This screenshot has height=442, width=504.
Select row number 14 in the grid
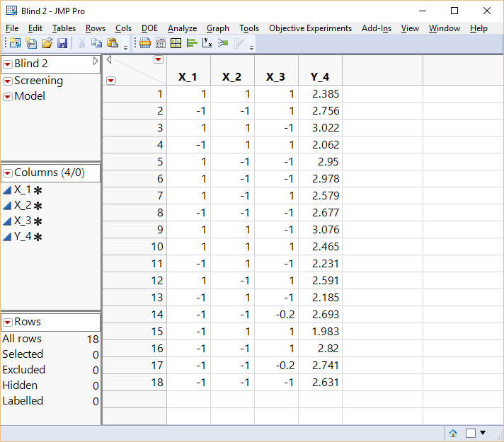(134, 315)
